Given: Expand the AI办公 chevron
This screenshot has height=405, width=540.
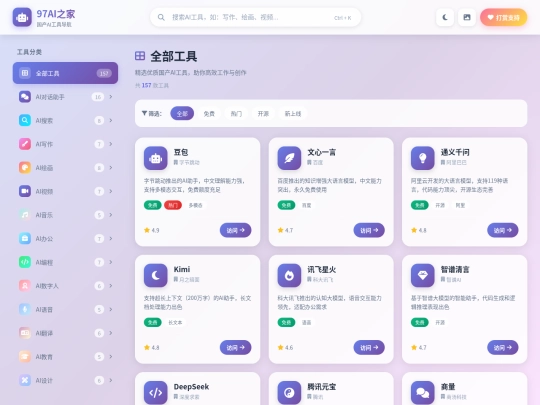Looking at the screenshot, I should tap(111, 238).
